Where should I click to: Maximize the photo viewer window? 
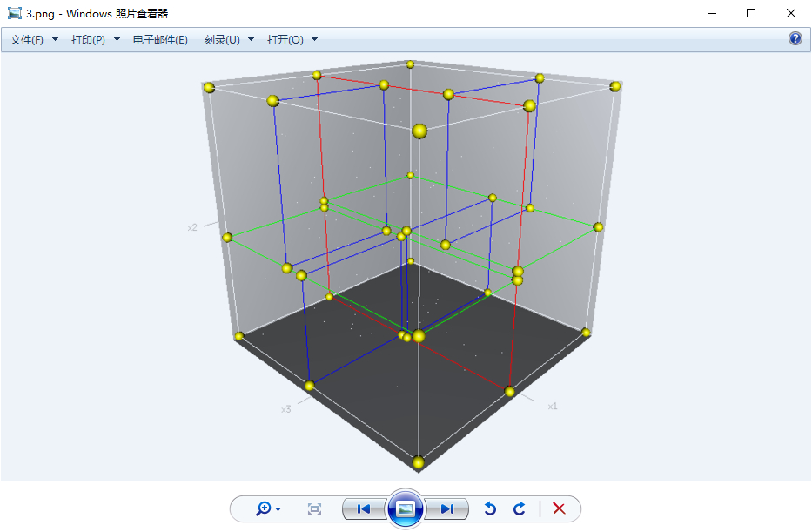pyautogui.click(x=751, y=13)
